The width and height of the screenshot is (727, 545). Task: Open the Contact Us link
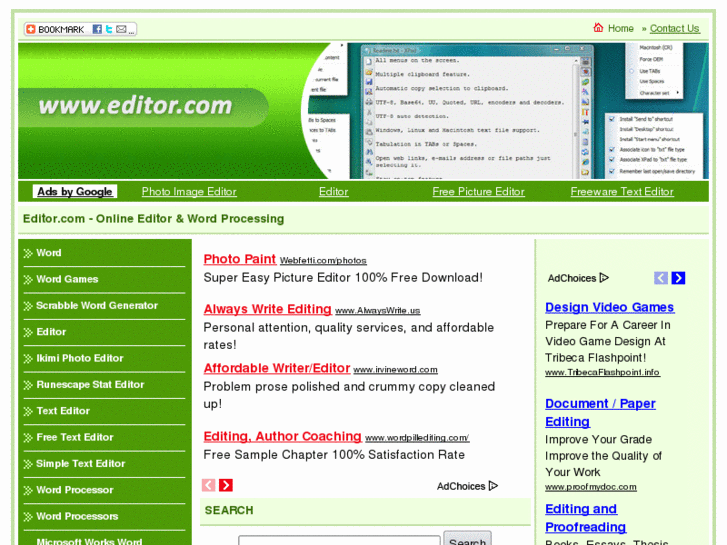[x=674, y=28]
